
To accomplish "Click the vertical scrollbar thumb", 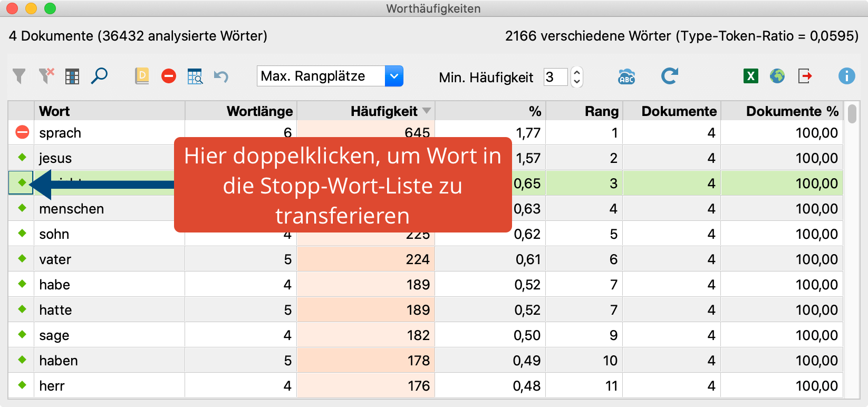I will point(852,113).
